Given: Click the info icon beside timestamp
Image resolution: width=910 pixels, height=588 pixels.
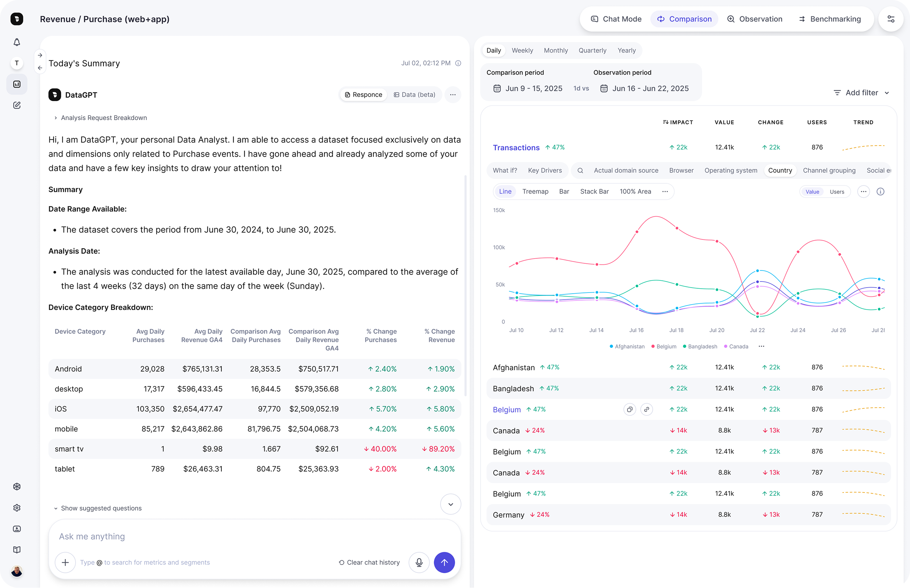Looking at the screenshot, I should tap(458, 63).
